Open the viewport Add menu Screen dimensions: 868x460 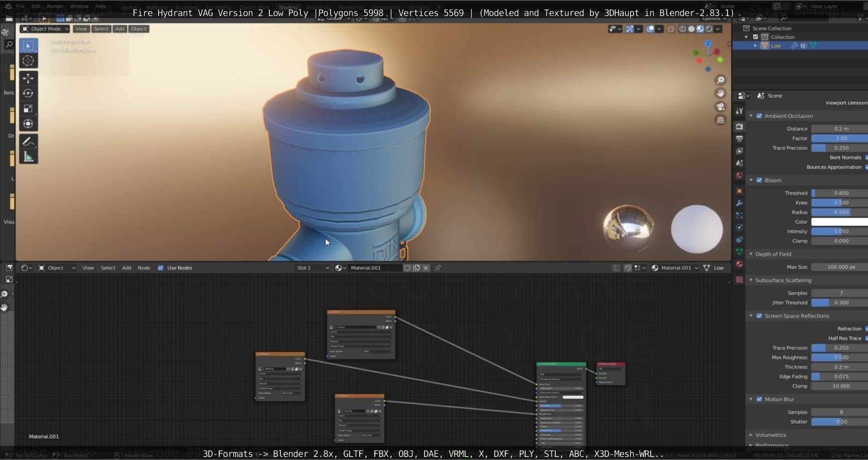coord(120,29)
